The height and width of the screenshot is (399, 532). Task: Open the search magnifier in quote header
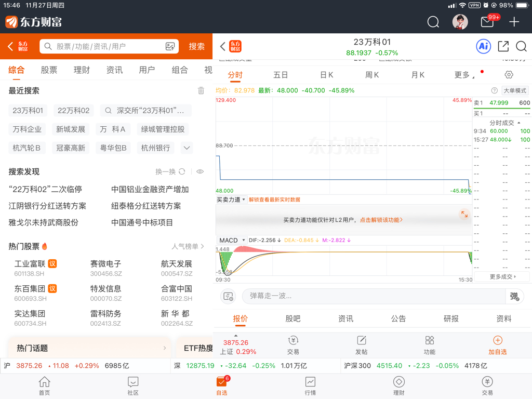coord(521,46)
